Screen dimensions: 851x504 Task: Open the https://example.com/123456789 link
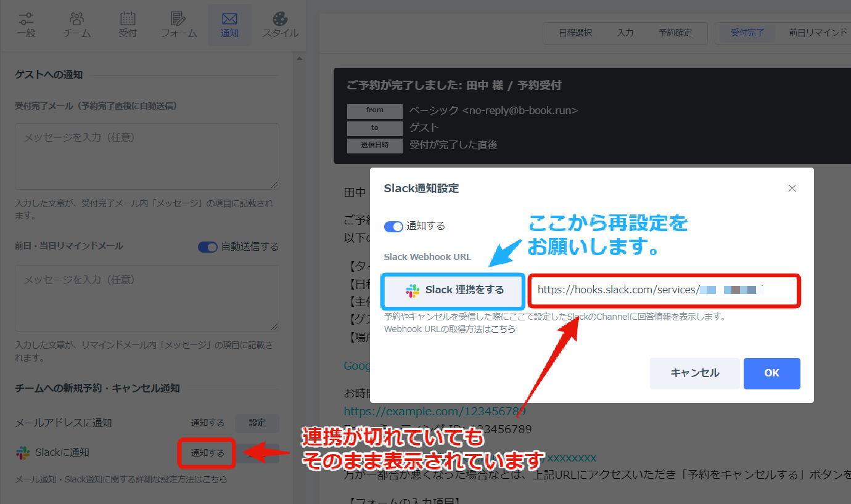435,411
